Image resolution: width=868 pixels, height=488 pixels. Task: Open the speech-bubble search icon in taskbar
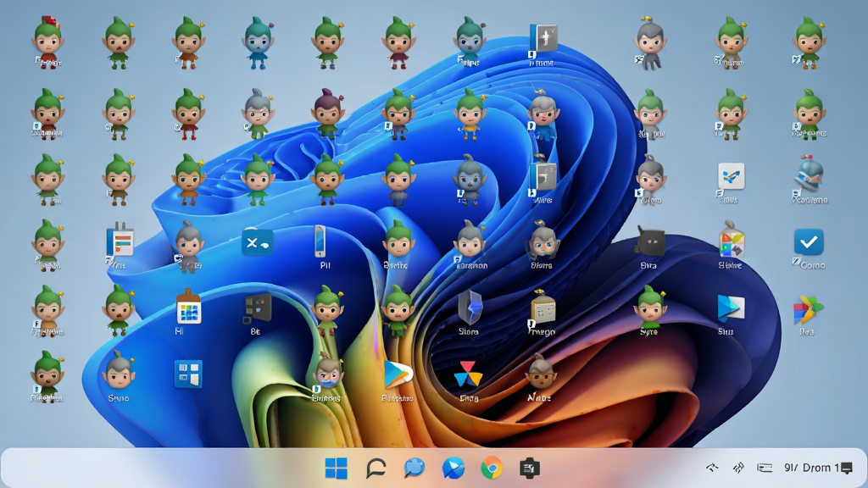coord(376,468)
